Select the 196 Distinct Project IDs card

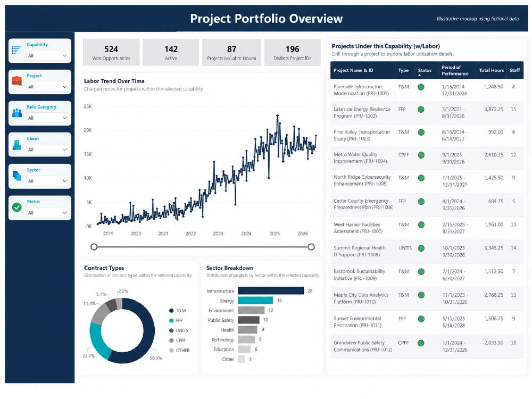(x=292, y=52)
